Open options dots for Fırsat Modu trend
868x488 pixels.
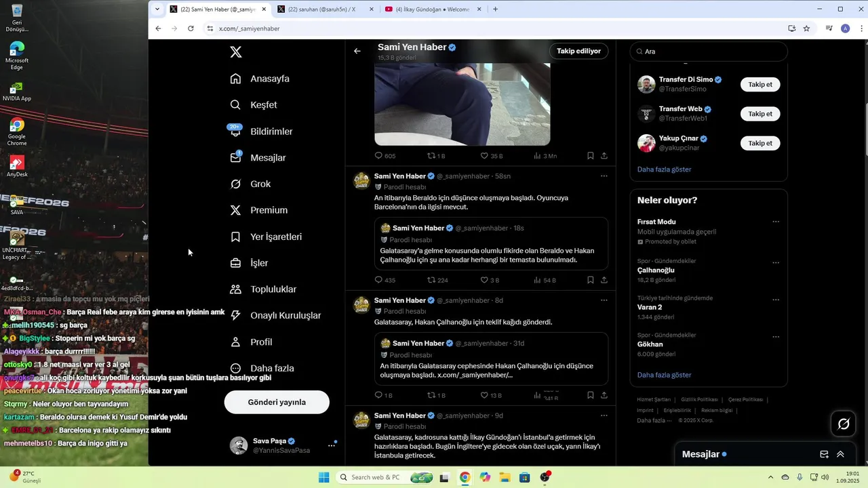[776, 222]
